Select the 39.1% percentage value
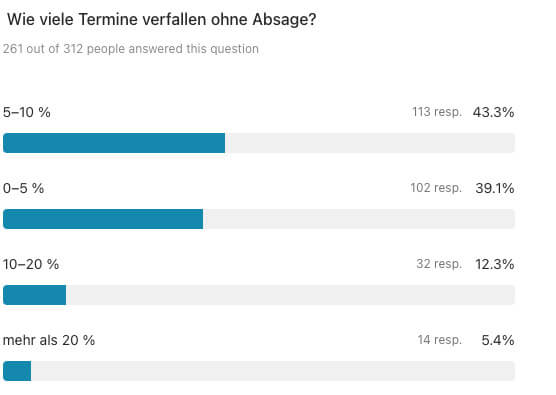Screen dimensions: 556x395 coord(495,188)
